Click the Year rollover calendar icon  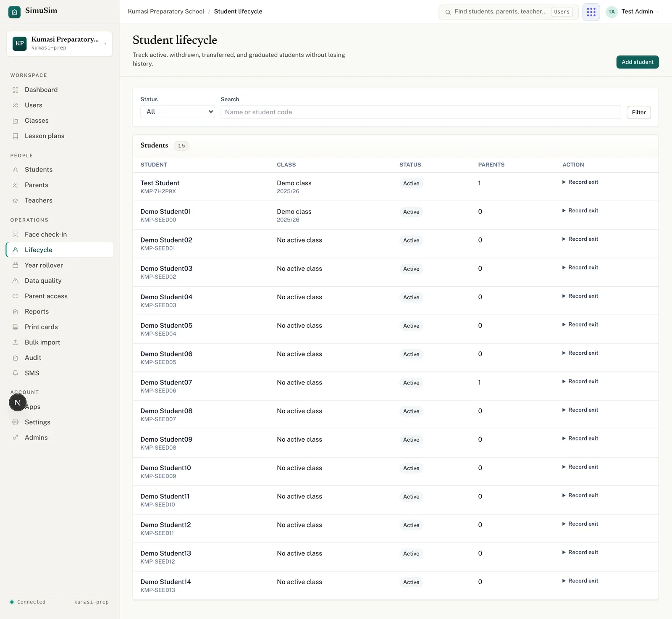16,265
